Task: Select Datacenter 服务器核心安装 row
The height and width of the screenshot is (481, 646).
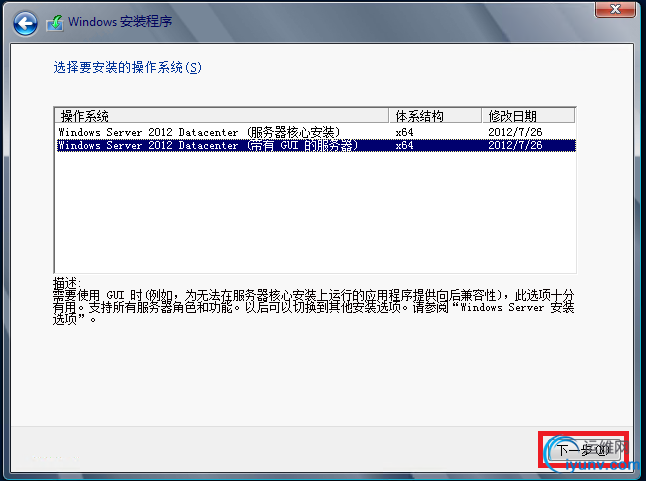Action: tap(316, 132)
